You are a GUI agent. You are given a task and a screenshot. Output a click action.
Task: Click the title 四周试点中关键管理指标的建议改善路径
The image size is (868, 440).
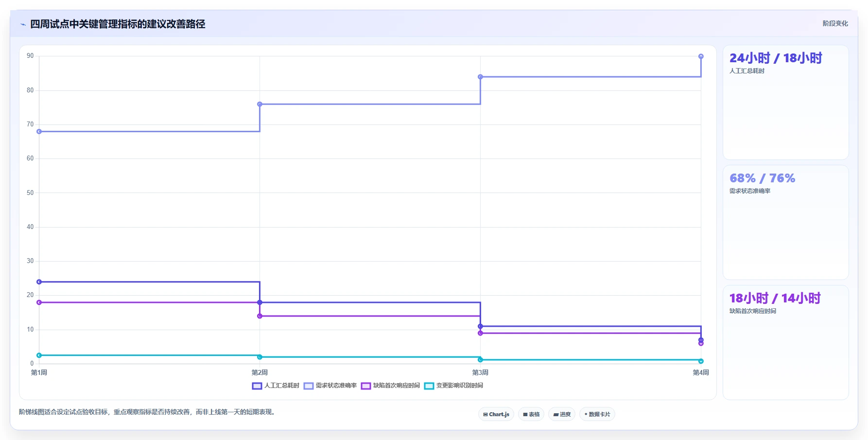pos(118,24)
